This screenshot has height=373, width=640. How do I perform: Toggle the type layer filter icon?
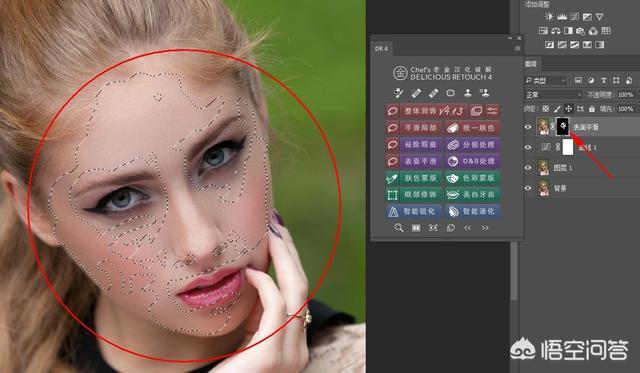603,80
